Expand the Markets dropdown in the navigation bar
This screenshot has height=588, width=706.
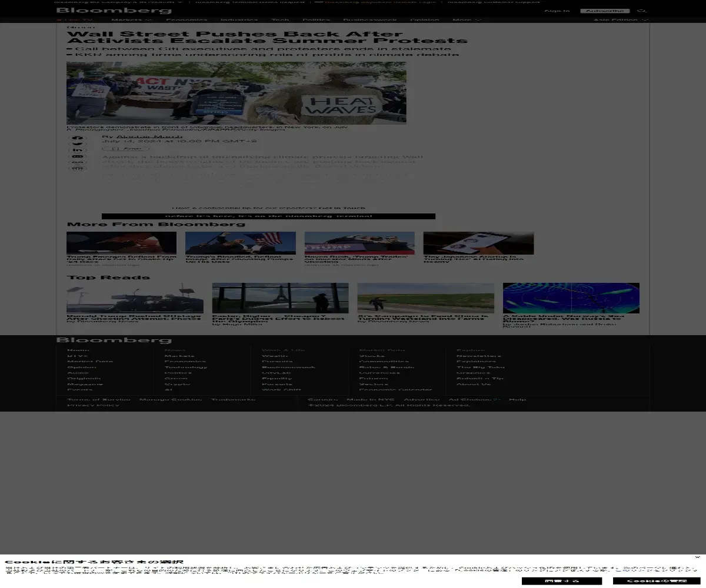click(131, 20)
